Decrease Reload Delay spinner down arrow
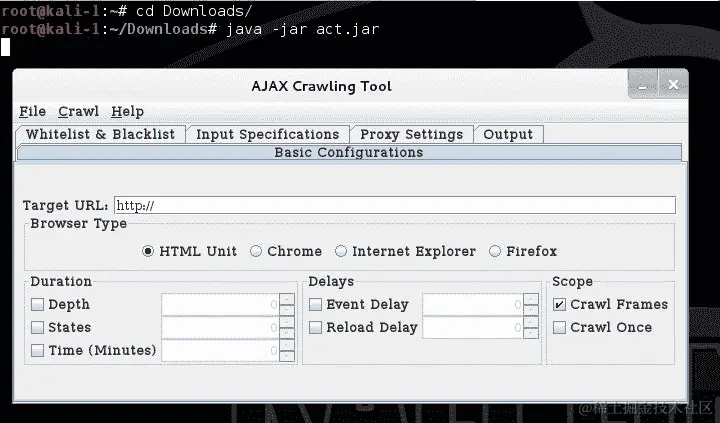The width and height of the screenshot is (720, 423). [531, 333]
